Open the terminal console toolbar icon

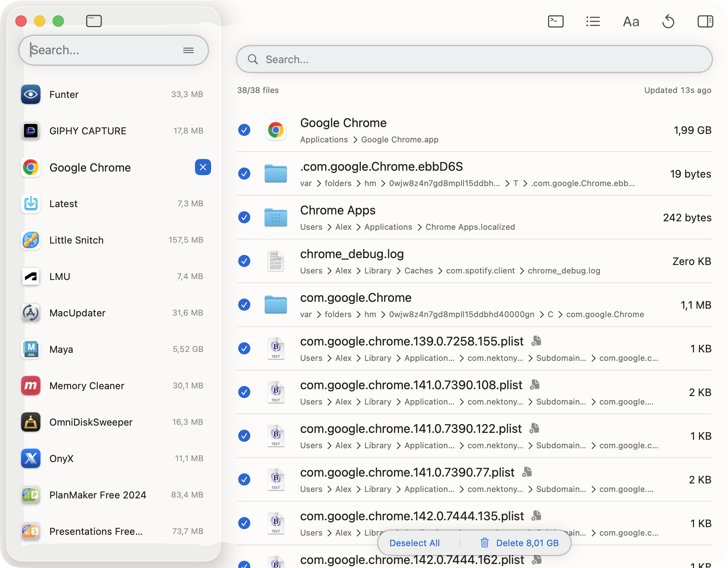pyautogui.click(x=556, y=21)
